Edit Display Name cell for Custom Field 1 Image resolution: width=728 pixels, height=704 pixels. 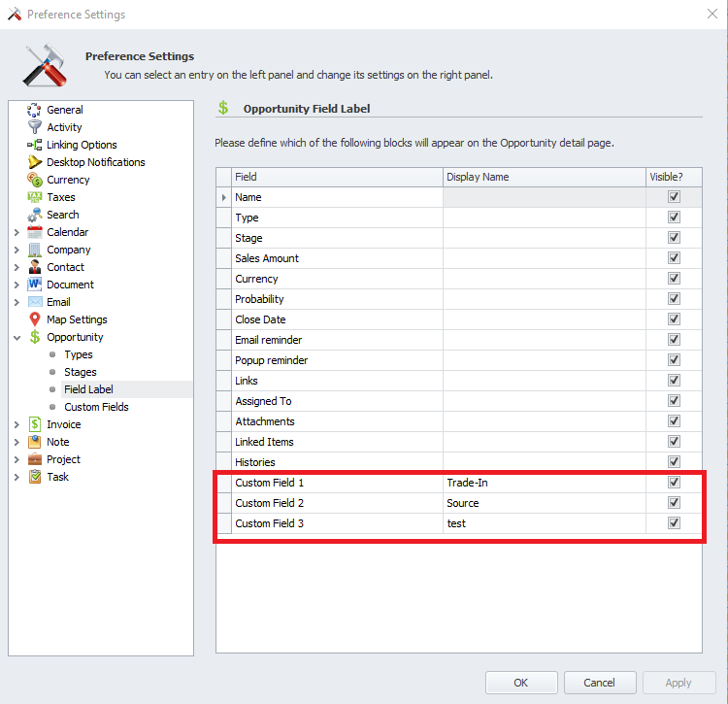544,483
